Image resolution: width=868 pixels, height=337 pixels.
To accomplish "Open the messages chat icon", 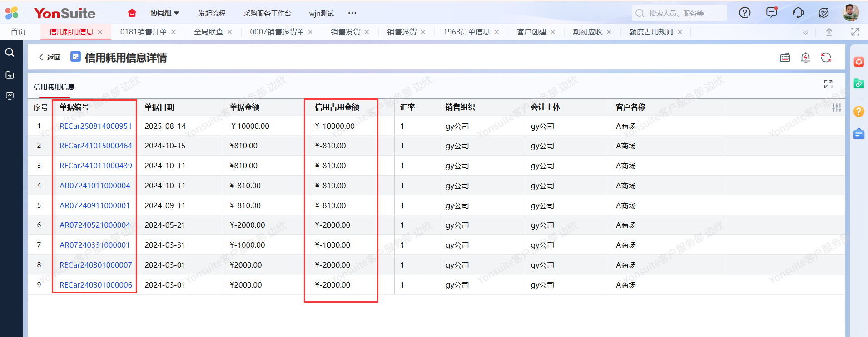I will [771, 13].
